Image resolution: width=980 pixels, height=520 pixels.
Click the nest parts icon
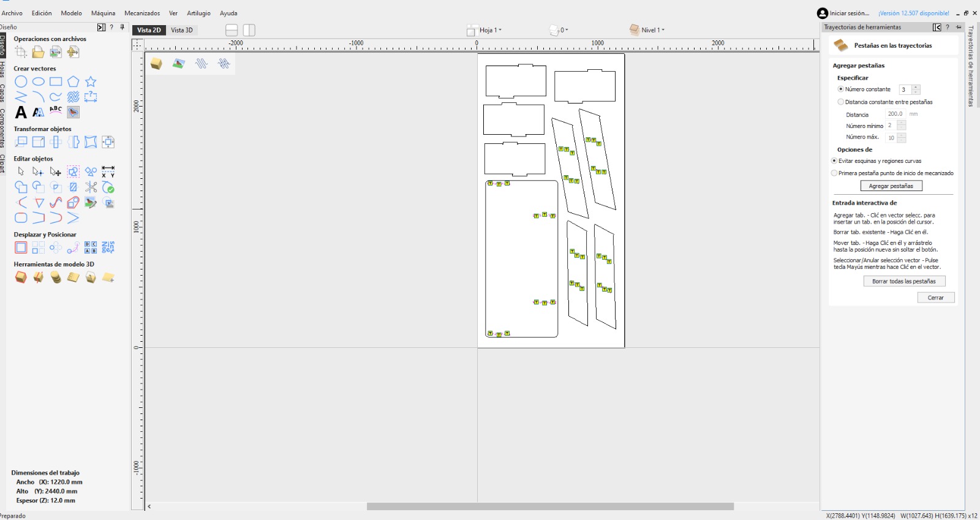(108, 247)
